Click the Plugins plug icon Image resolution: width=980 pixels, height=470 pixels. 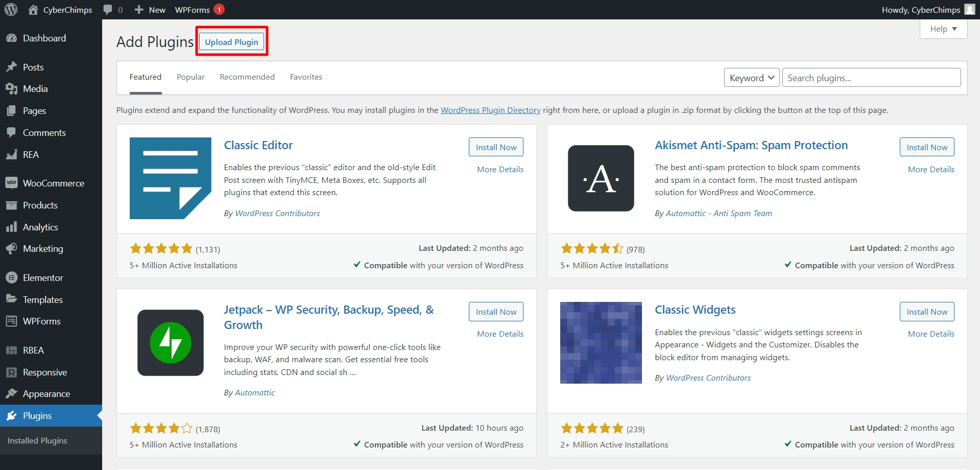[11, 416]
